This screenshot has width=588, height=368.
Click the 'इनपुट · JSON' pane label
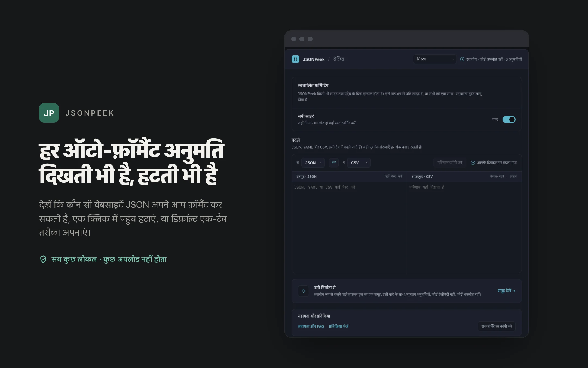click(x=307, y=177)
